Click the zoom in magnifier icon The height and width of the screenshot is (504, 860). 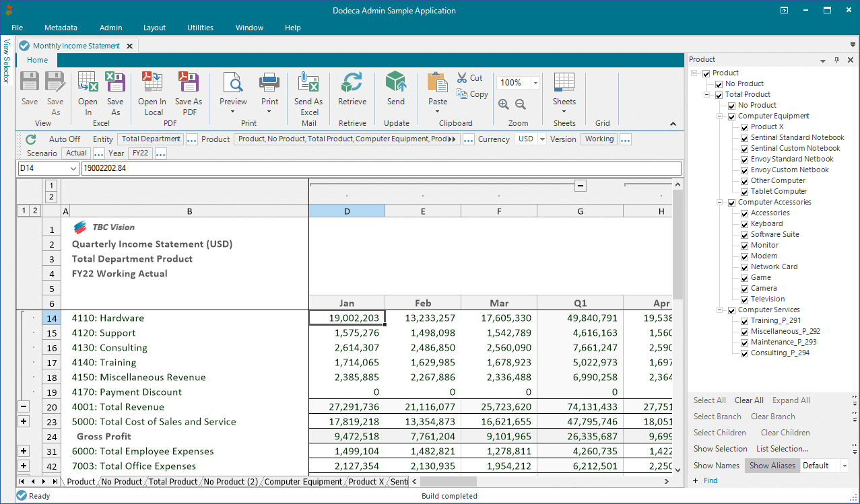click(504, 104)
